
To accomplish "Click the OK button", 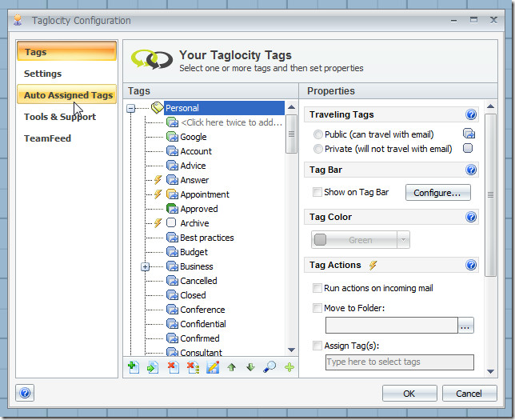I will tap(409, 394).
